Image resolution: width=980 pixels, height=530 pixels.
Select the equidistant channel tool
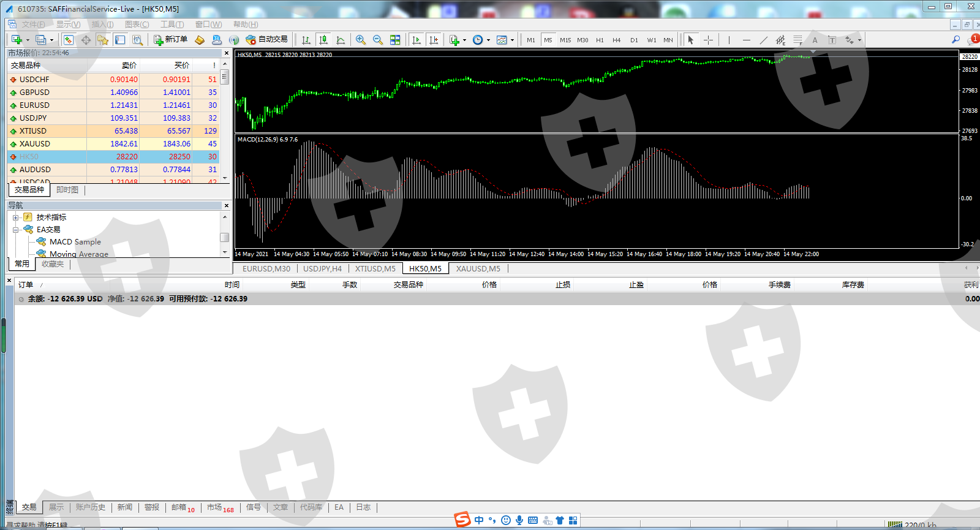click(x=780, y=40)
